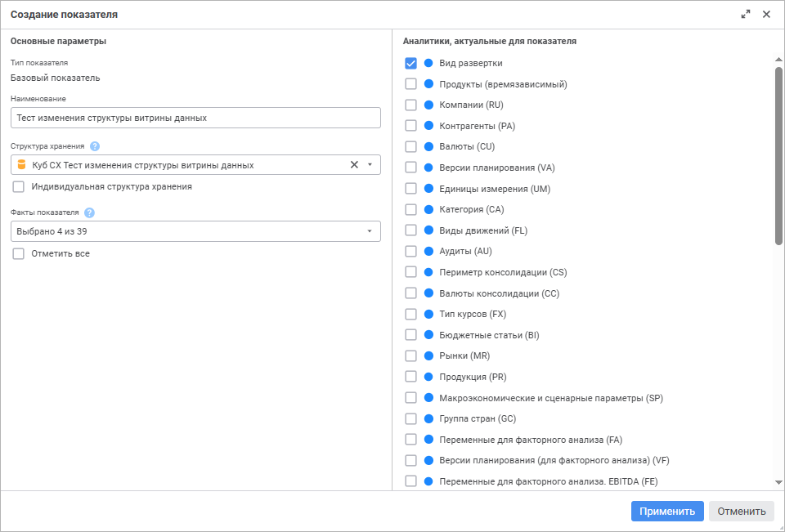This screenshot has height=532, width=785.
Task: Click blue dot icon beside Валюты (CU)
Action: click(428, 147)
